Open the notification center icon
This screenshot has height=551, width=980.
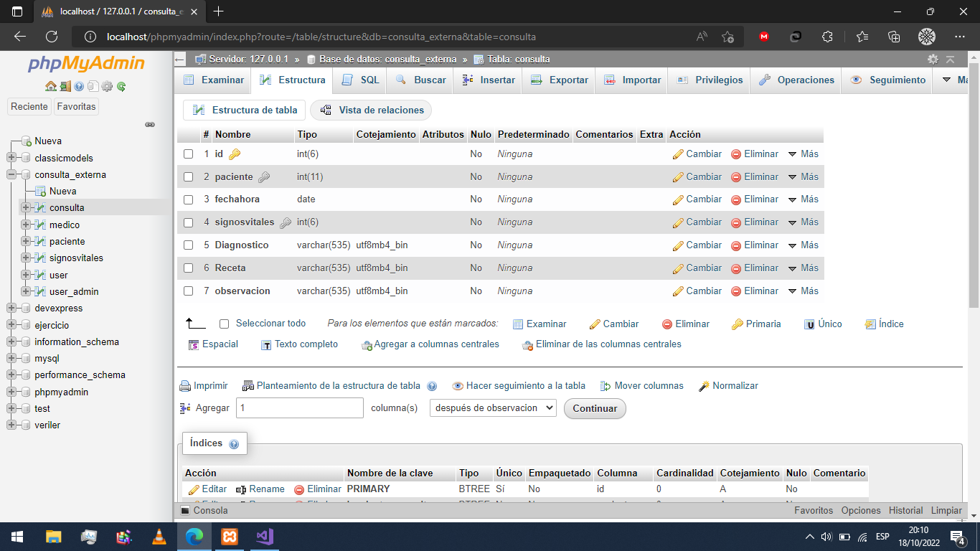tap(957, 537)
